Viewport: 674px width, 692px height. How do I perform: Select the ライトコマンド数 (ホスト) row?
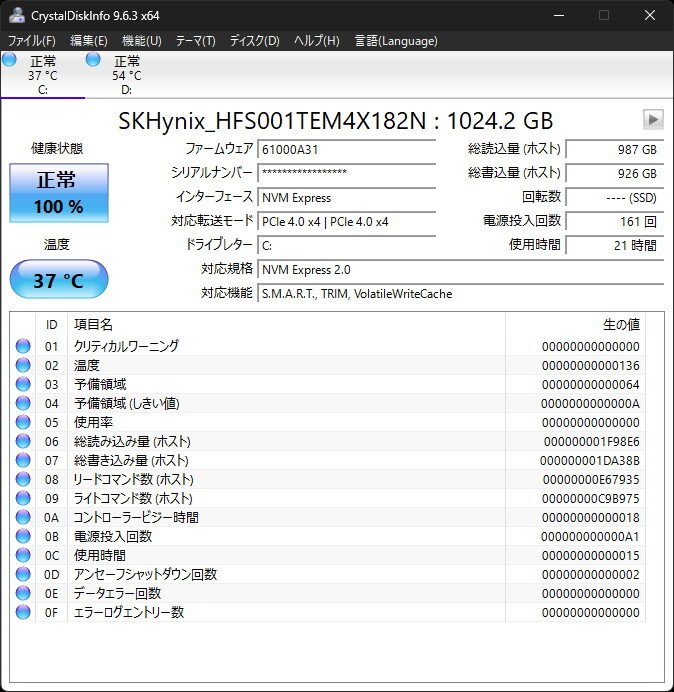coord(328,498)
